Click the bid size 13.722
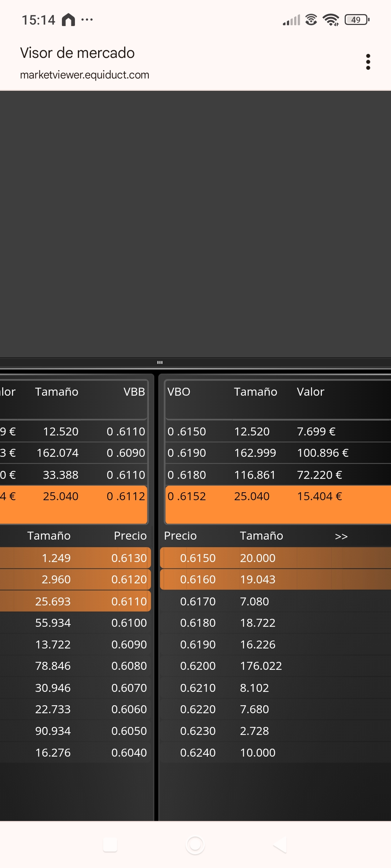This screenshot has width=391, height=868. tap(53, 644)
